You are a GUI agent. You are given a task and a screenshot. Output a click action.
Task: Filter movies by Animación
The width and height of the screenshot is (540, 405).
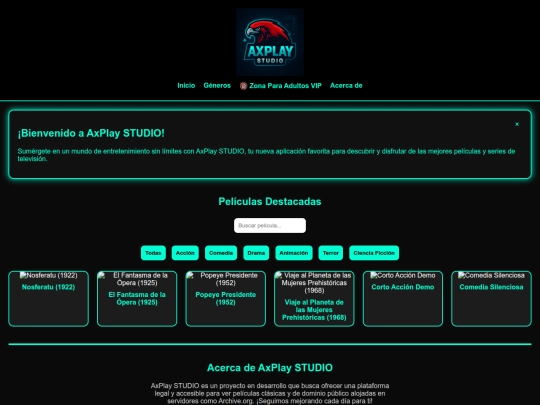click(x=294, y=253)
